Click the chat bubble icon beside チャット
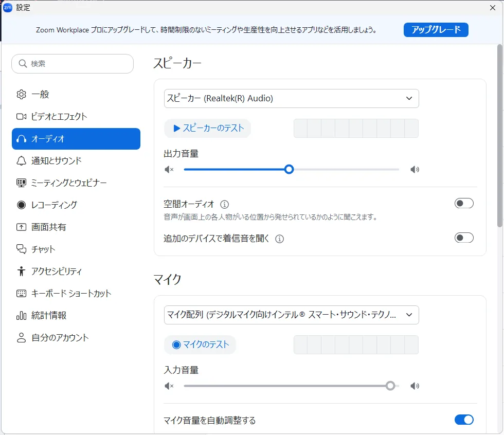This screenshot has width=504, height=435. (21, 249)
